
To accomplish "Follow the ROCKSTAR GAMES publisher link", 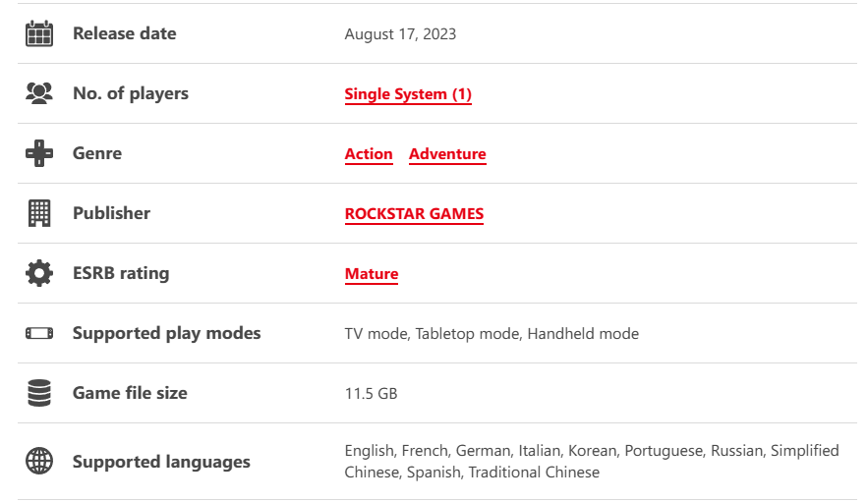I will tap(414, 213).
